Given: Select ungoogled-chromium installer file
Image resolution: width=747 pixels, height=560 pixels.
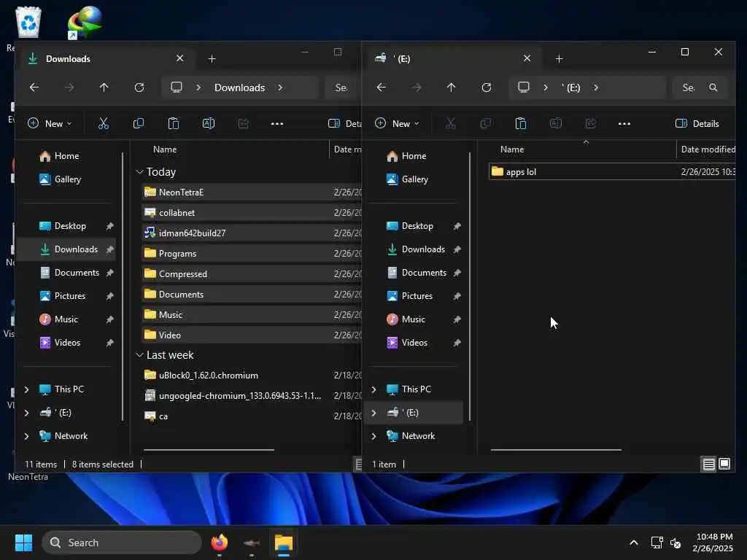Looking at the screenshot, I should (251, 396).
